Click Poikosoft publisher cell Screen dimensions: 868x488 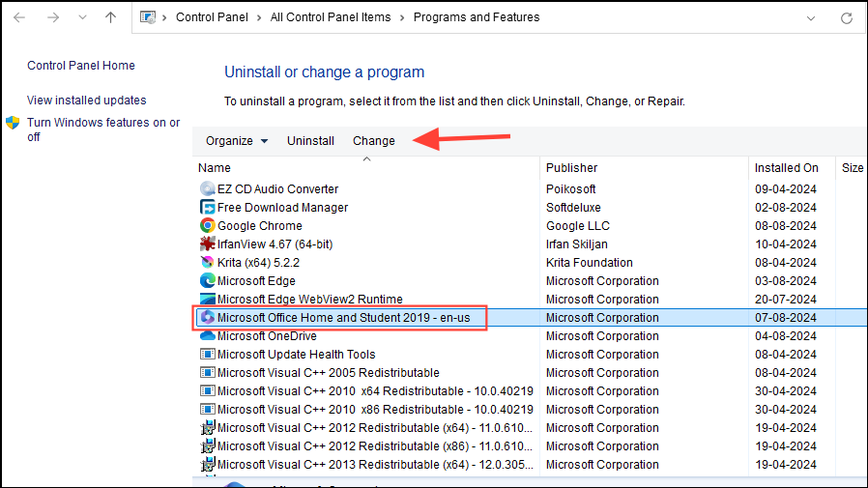(570, 189)
